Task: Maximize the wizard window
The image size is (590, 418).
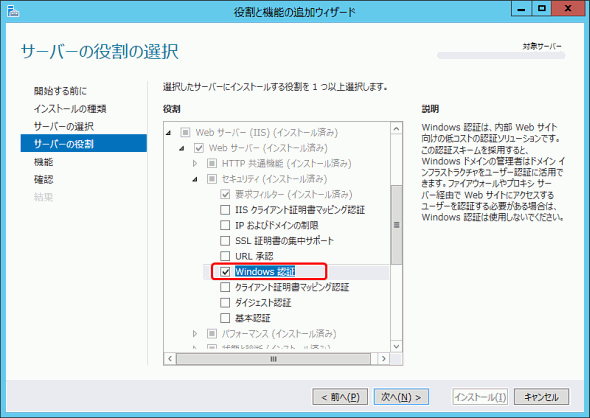Action: tap(541, 9)
